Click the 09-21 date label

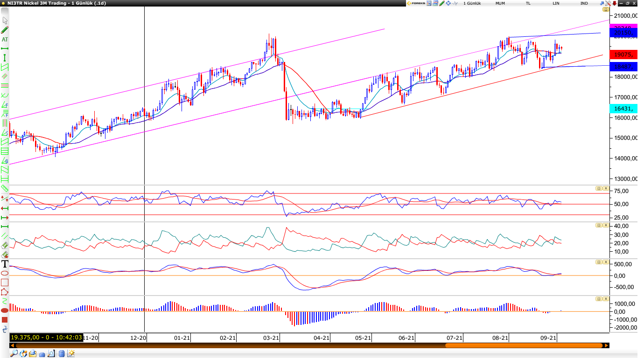pos(548,338)
